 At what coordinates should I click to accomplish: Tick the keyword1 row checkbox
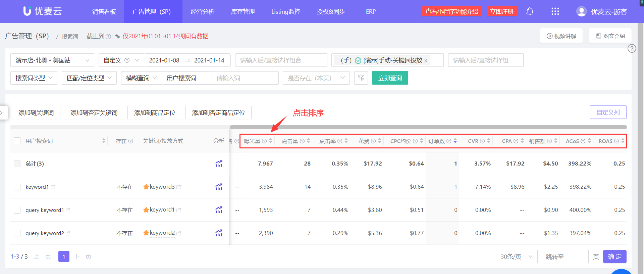click(17, 187)
